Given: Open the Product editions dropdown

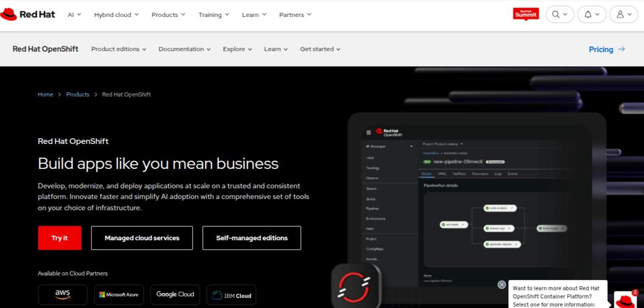Looking at the screenshot, I should [119, 49].
